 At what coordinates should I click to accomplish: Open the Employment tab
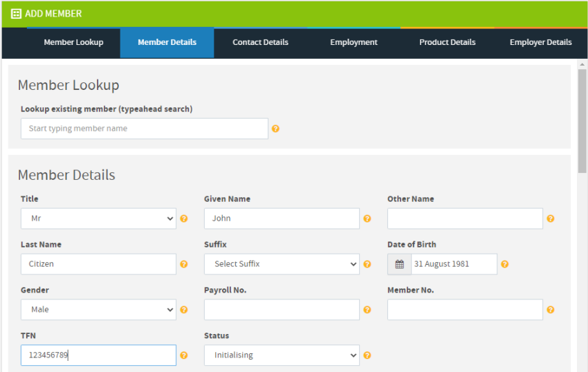[353, 42]
